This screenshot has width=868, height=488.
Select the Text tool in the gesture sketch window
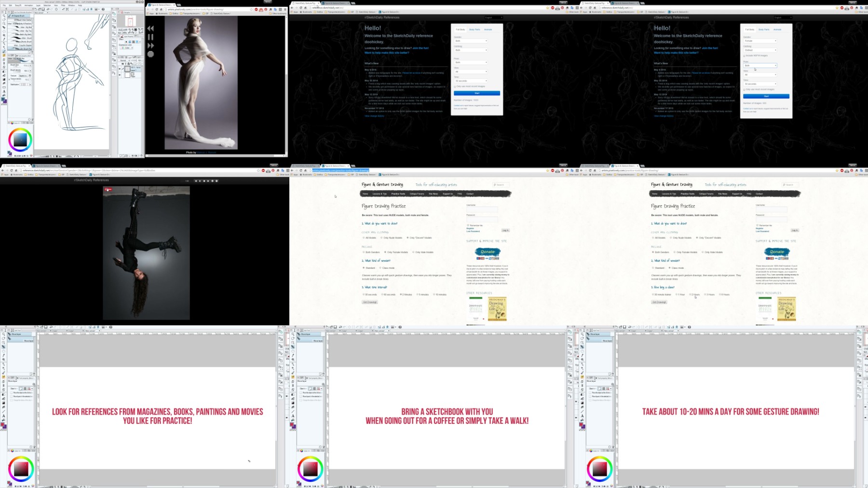click(4, 91)
